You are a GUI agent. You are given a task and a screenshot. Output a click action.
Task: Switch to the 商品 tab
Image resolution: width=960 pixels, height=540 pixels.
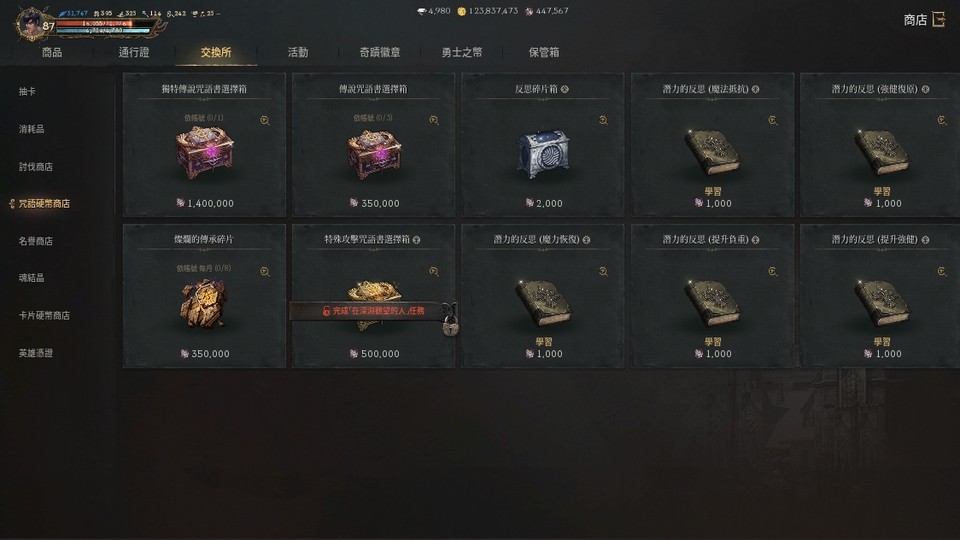[x=52, y=53]
